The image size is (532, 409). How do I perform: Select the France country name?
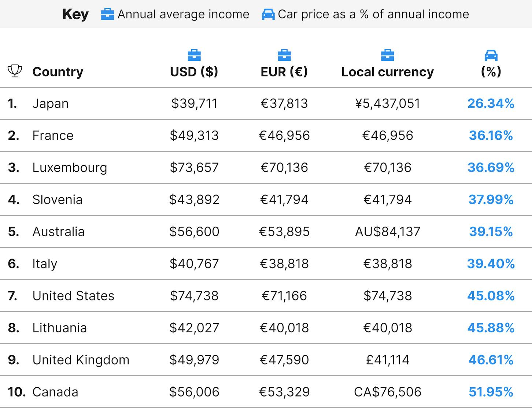coord(53,135)
